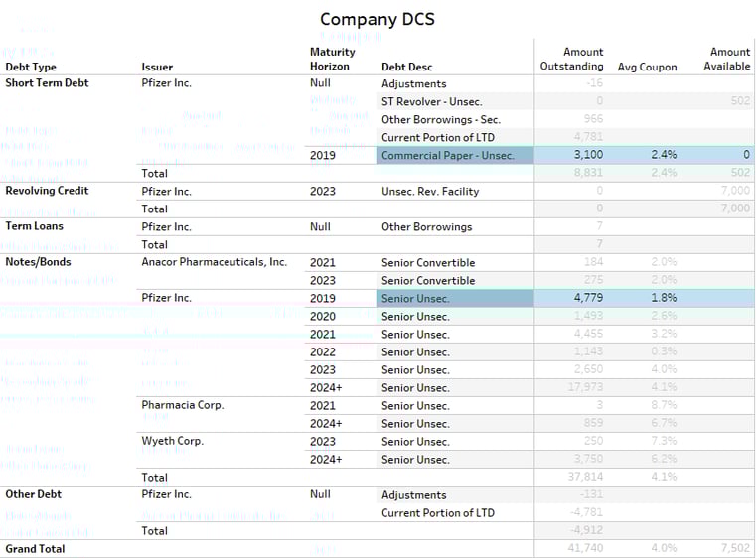Click the Other Borrowings term loan cell

(427, 227)
